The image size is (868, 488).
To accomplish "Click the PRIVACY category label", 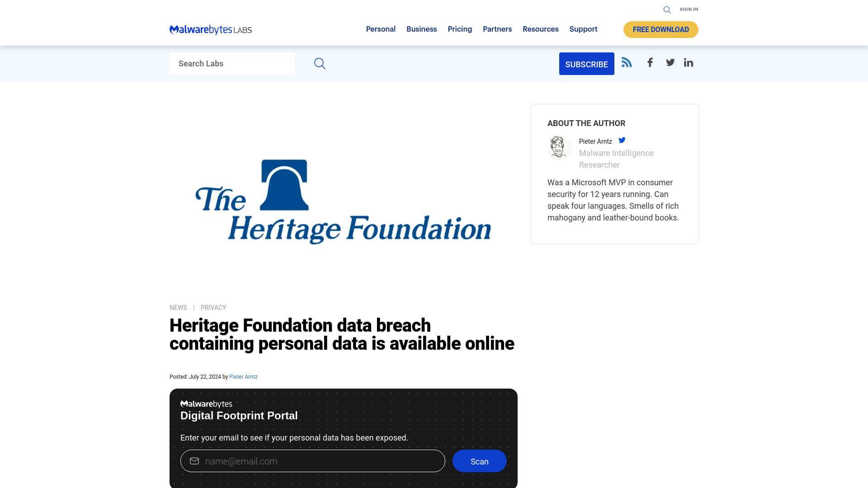I will coord(213,307).
